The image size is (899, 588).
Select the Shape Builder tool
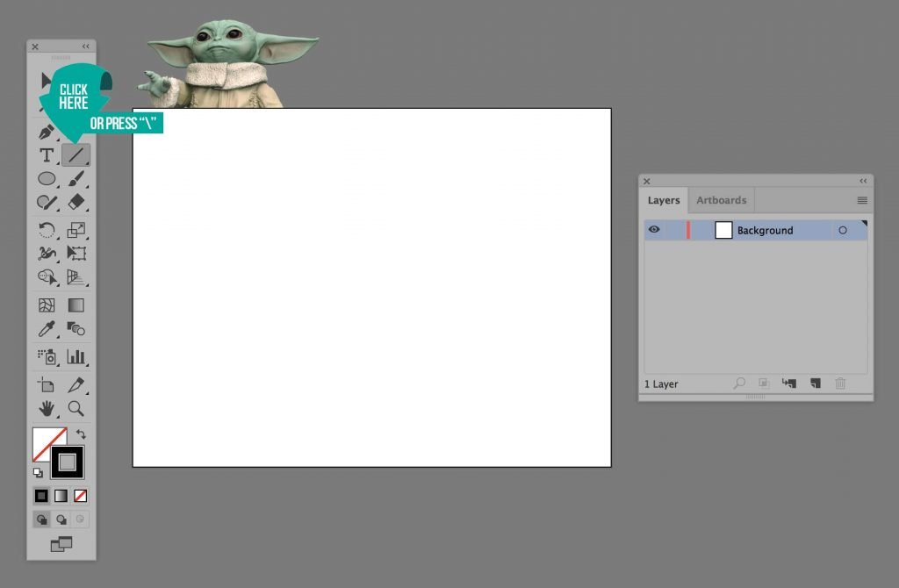47,276
